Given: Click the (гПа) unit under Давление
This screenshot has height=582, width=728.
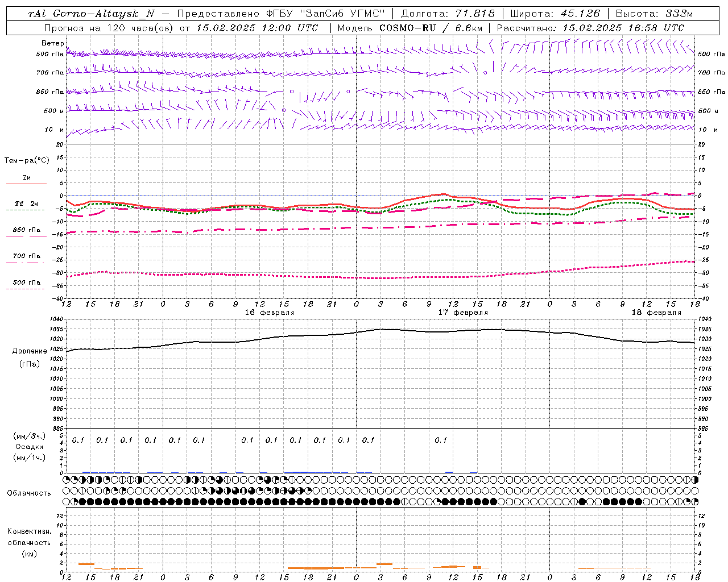Looking at the screenshot, I should click(x=30, y=364).
